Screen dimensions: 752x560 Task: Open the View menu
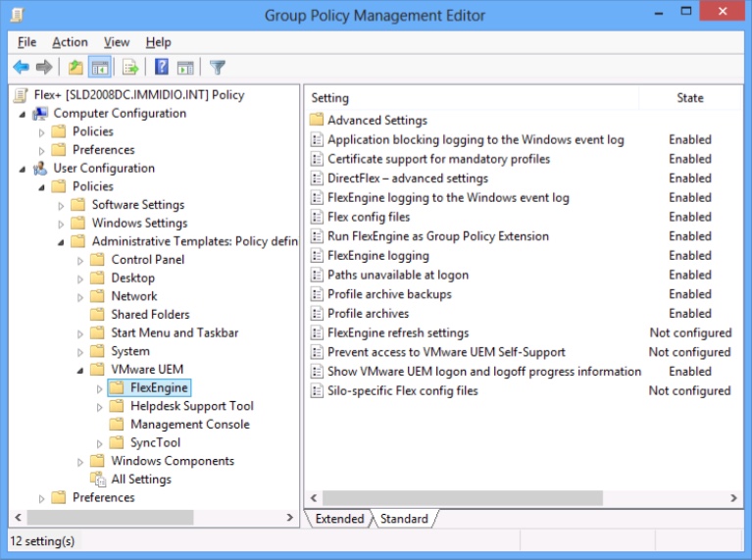point(117,42)
